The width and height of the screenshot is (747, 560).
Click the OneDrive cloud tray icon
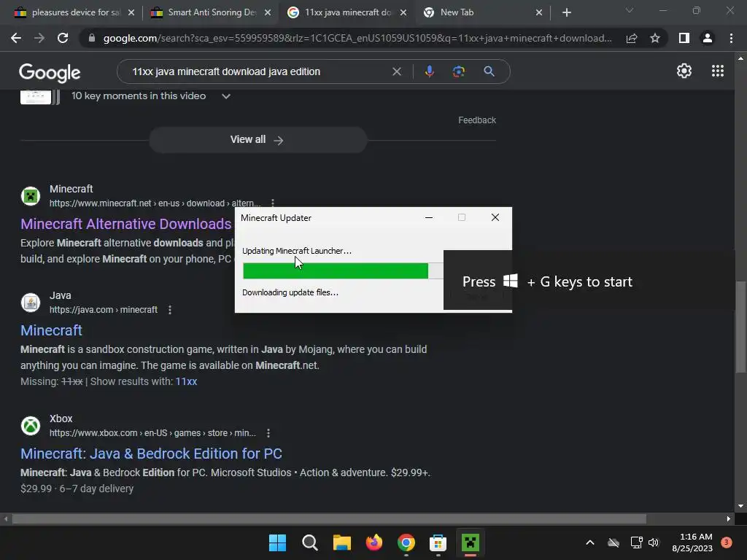pyautogui.click(x=614, y=542)
